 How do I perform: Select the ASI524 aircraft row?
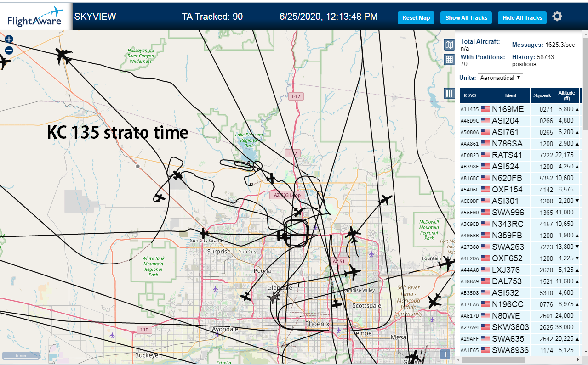(x=520, y=167)
